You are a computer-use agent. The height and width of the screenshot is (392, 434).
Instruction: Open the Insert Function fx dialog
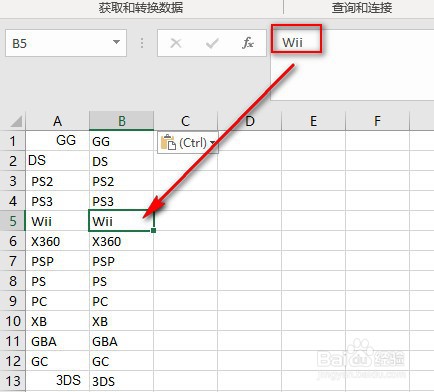coord(248,43)
